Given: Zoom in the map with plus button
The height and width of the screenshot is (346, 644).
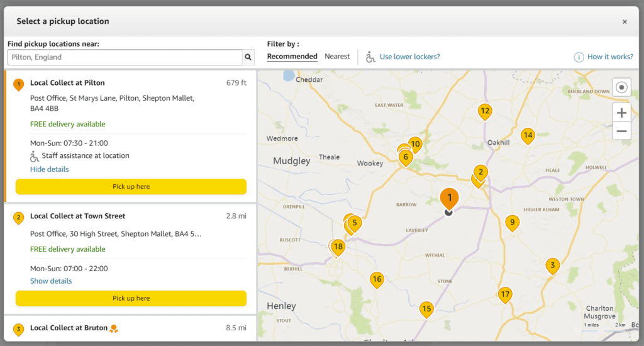Looking at the screenshot, I should [621, 113].
